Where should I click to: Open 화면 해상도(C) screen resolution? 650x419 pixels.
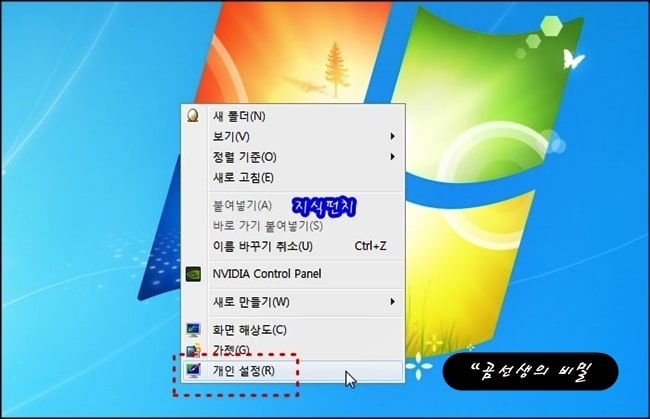click(293, 330)
